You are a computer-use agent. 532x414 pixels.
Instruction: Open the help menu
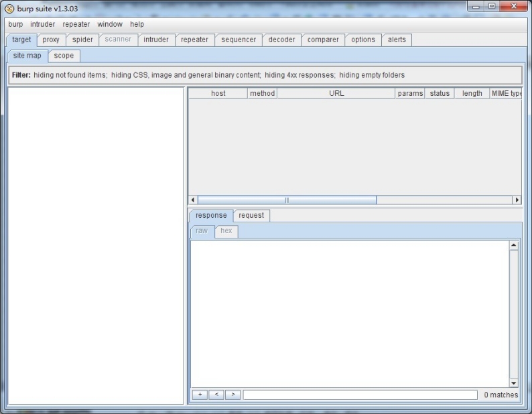tap(137, 24)
